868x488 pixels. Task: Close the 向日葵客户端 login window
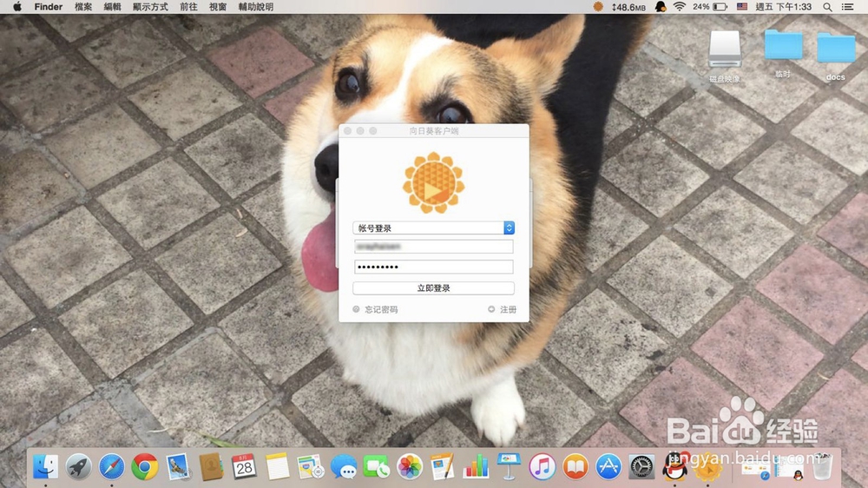(348, 131)
